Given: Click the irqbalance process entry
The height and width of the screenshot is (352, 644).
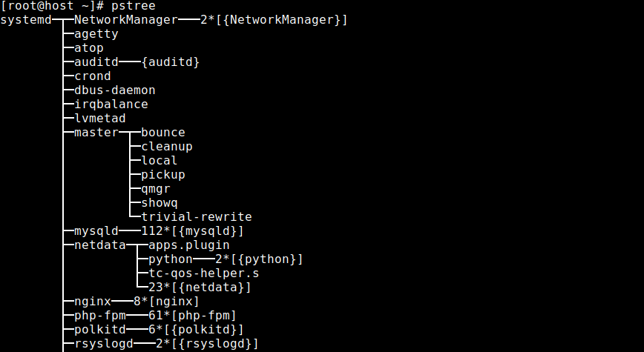Looking at the screenshot, I should click(111, 104).
